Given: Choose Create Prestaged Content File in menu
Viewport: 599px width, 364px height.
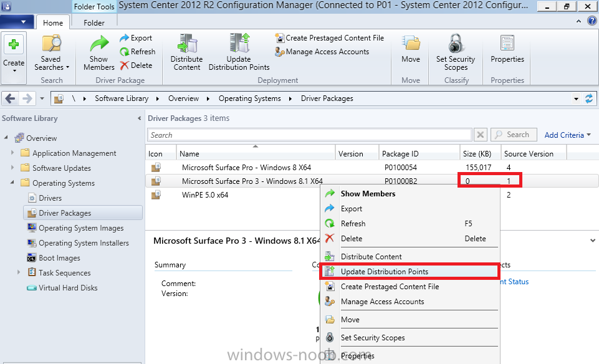Looking at the screenshot, I should 410,287.
